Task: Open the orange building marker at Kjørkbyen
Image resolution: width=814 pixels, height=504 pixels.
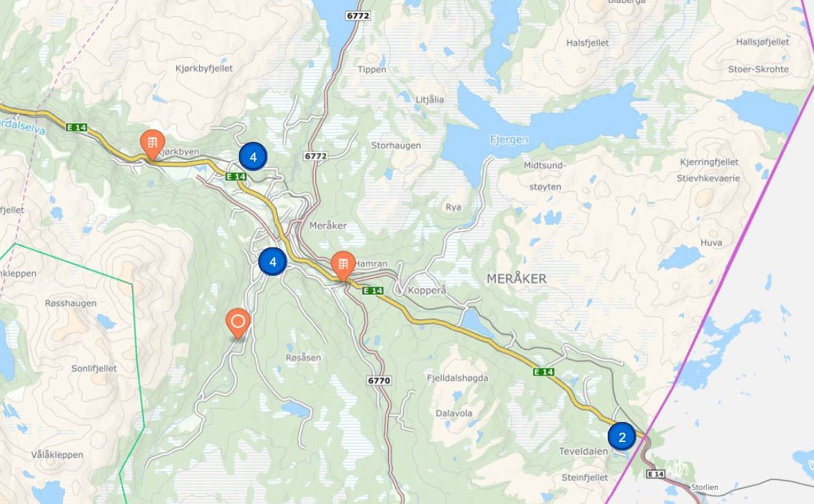Action: tap(152, 144)
